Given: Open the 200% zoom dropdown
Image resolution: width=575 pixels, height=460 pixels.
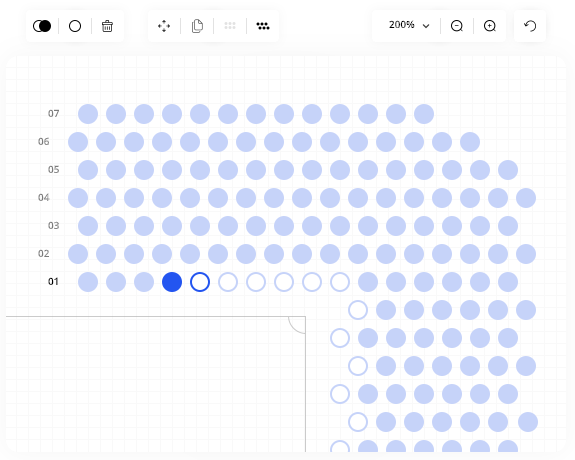Looking at the screenshot, I should pos(409,25).
